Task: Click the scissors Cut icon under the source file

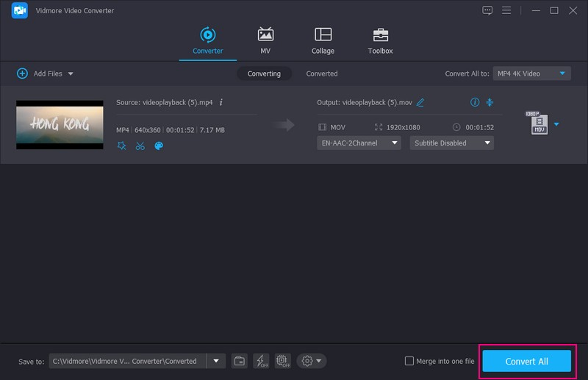Action: 140,146
